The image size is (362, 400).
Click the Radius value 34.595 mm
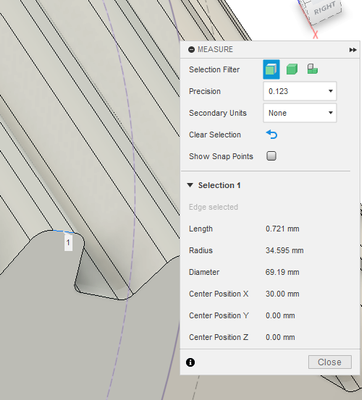click(x=284, y=250)
